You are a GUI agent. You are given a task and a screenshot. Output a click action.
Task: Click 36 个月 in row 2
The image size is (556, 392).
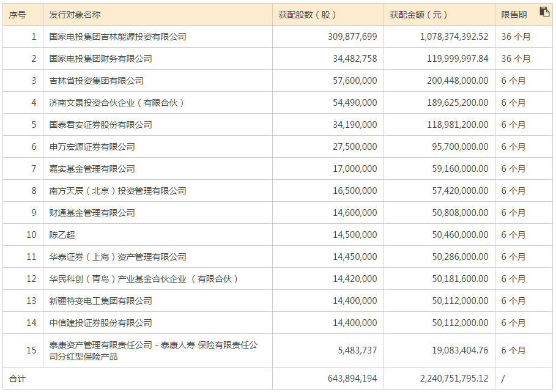coord(516,59)
